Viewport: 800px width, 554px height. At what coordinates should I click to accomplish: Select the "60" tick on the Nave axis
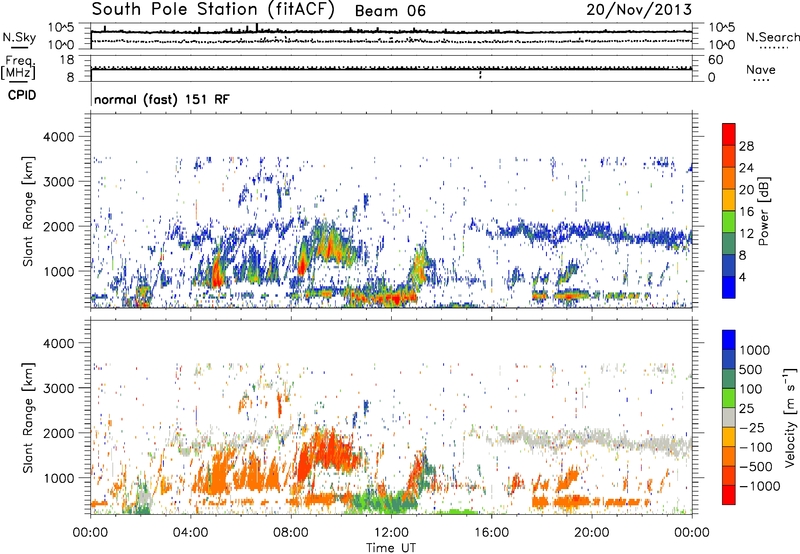pyautogui.click(x=715, y=60)
